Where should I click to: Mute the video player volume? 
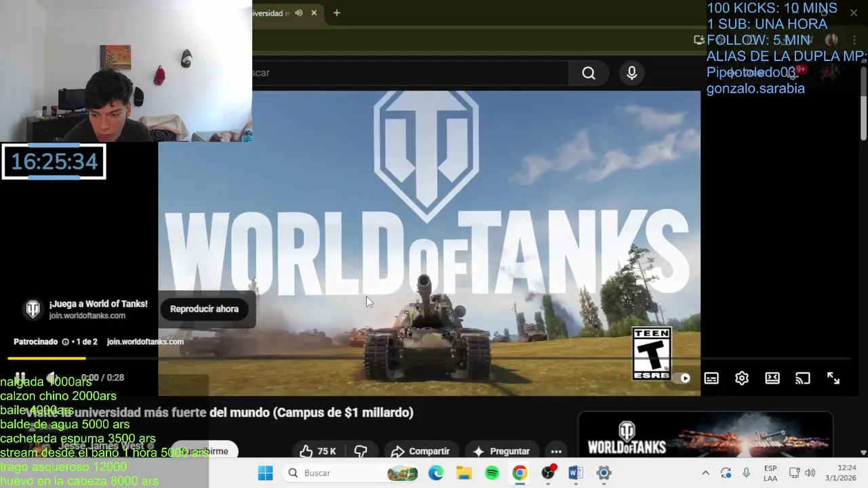click(x=52, y=378)
